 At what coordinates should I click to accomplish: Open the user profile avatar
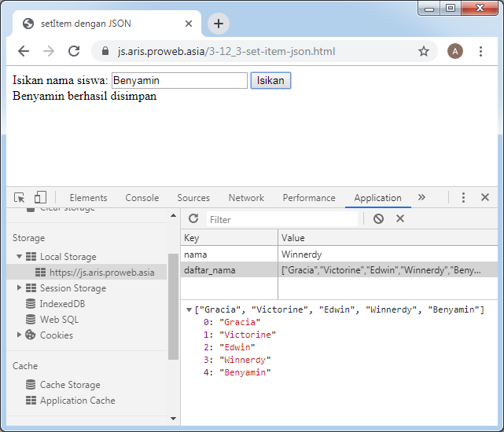pos(454,51)
